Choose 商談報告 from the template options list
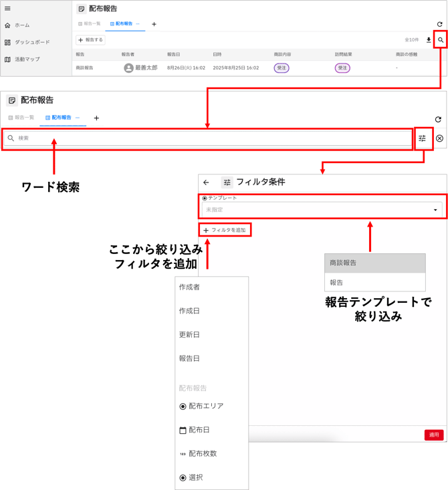 click(374, 263)
